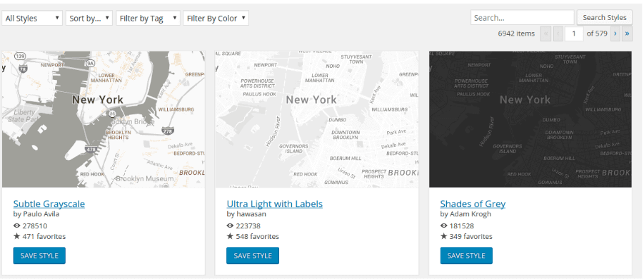Click previous page single arrow
The height and width of the screenshot is (279, 644).
558,34
